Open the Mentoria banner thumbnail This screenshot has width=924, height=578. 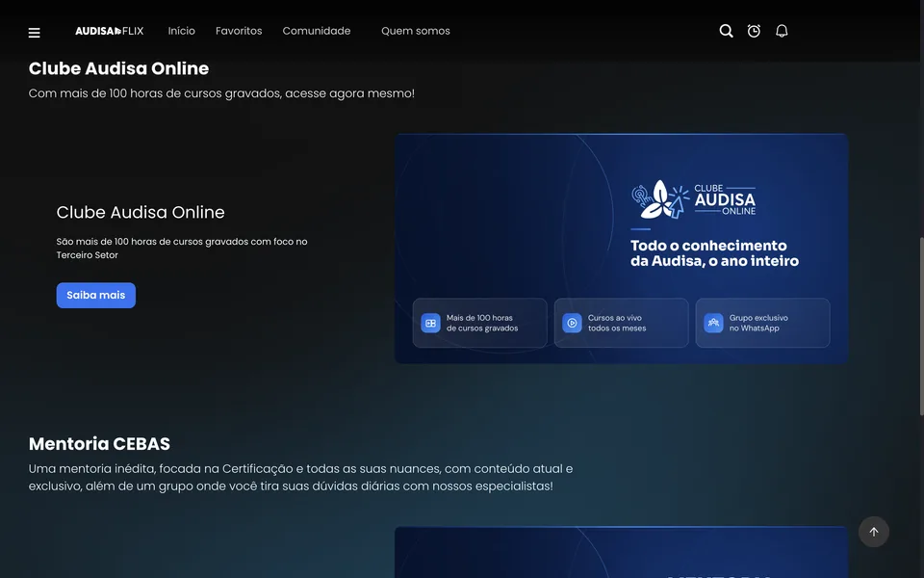621,552
